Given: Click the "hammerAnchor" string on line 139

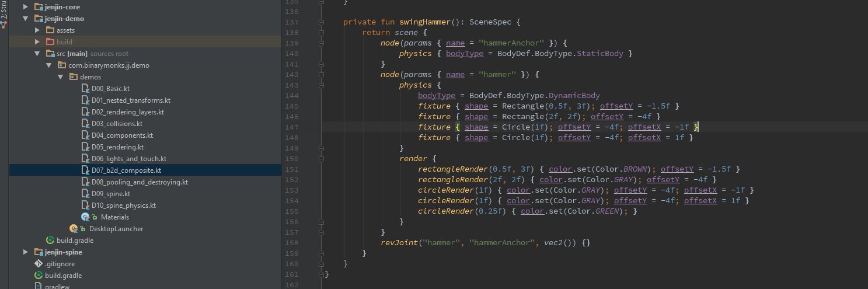Looking at the screenshot, I should coord(511,43).
